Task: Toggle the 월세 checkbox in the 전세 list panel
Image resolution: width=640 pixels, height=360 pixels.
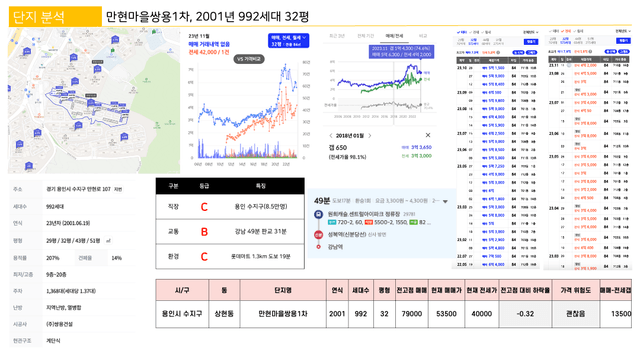Action: [x=578, y=31]
